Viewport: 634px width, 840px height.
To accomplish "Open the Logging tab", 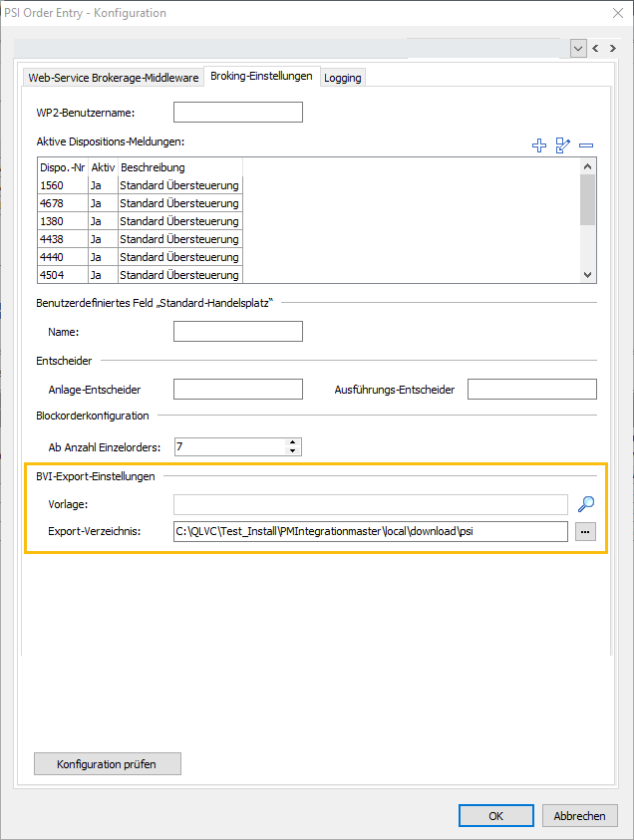I will [x=343, y=78].
